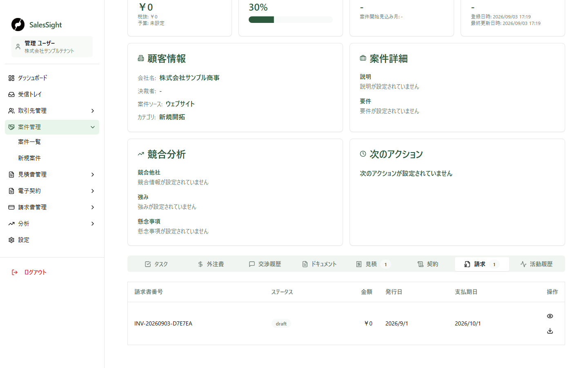Click the 分析 trend icon
Viewport: 588px width, 368px height.
coord(11,224)
